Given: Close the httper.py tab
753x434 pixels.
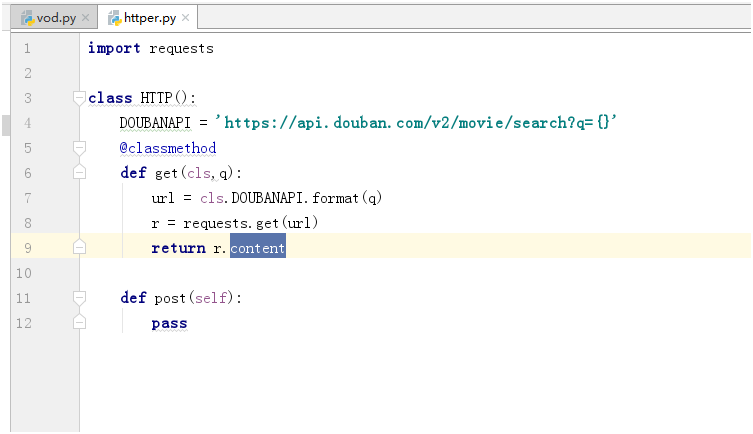Looking at the screenshot, I should [185, 18].
